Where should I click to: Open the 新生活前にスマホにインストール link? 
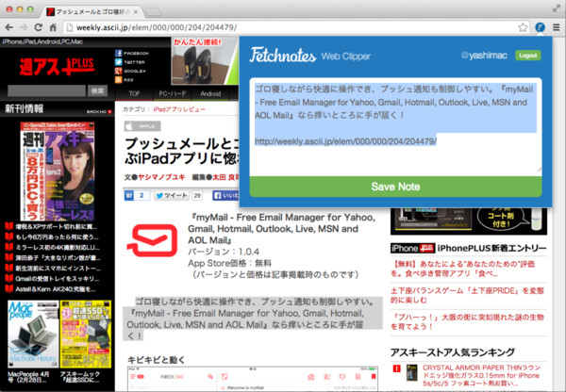pos(58,269)
